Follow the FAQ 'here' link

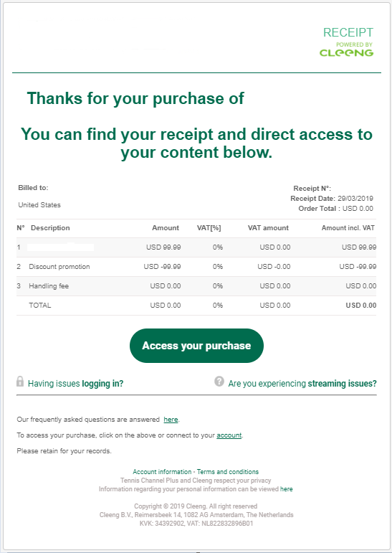point(171,420)
